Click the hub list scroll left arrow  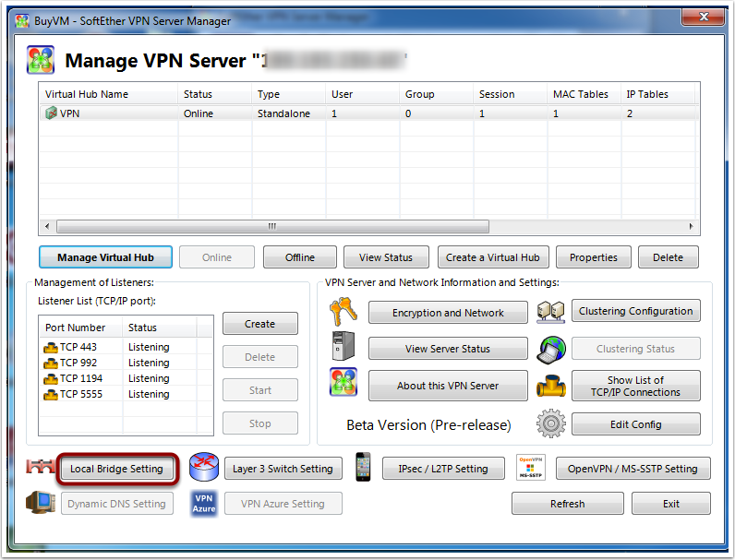pos(47,226)
